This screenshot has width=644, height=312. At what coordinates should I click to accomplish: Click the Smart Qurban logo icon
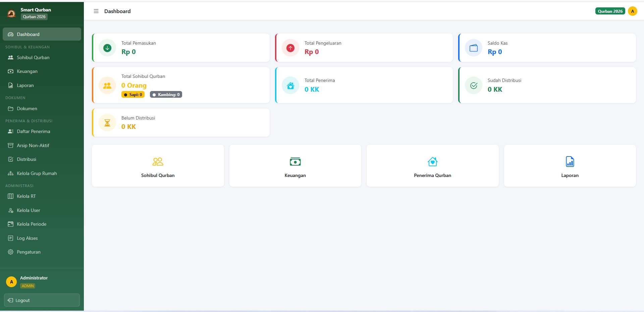[11, 13]
